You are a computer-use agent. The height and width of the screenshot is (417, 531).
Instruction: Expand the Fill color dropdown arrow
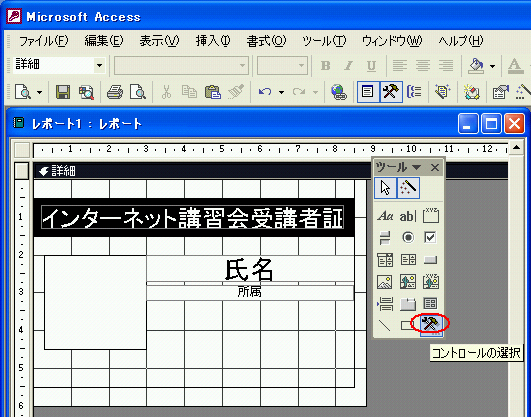pos(492,66)
